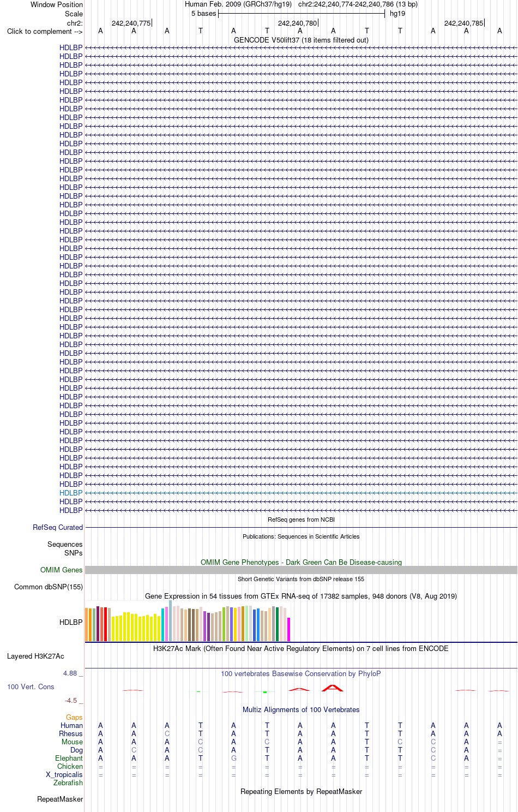Open Publications: Sequences in Scientific Articles title
518x812 pixels.
click(x=301, y=536)
